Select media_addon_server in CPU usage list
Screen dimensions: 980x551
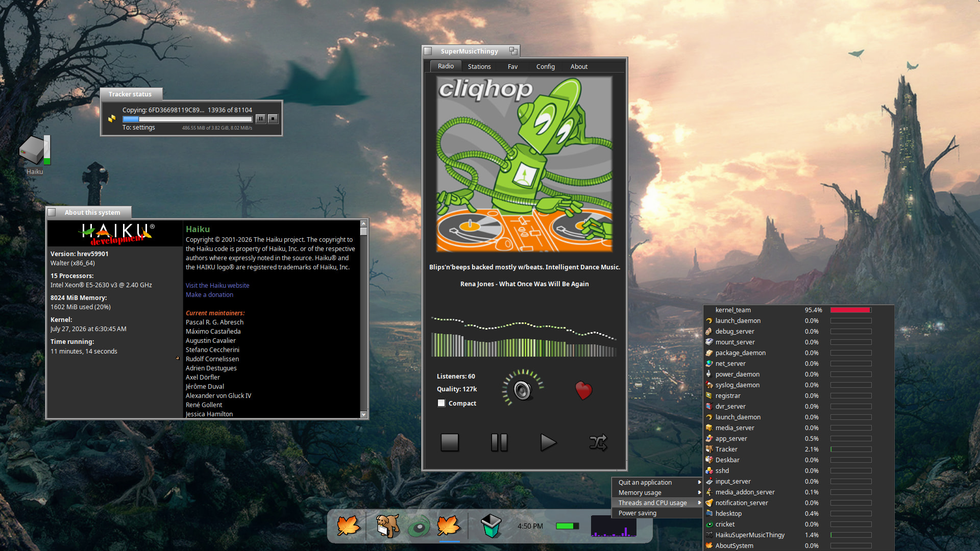[798, 492]
